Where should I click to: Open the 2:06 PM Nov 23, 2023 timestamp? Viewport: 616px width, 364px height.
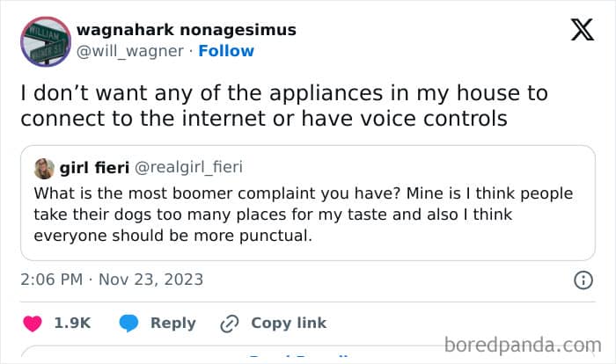[112, 280]
